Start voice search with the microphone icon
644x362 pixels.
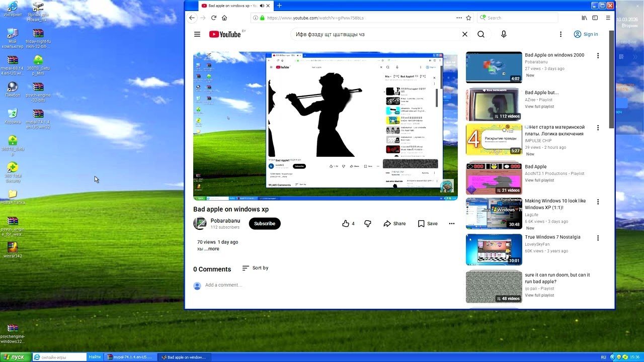click(x=504, y=34)
